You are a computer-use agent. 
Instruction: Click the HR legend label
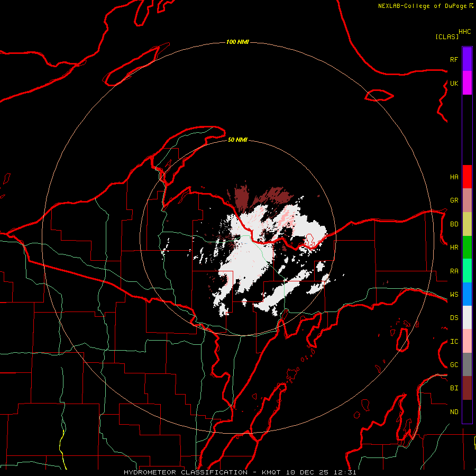click(x=454, y=248)
